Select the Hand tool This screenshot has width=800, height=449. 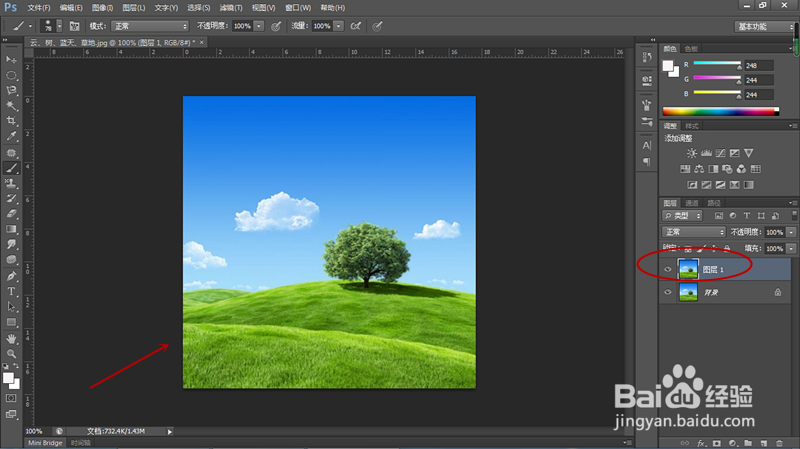[11, 339]
